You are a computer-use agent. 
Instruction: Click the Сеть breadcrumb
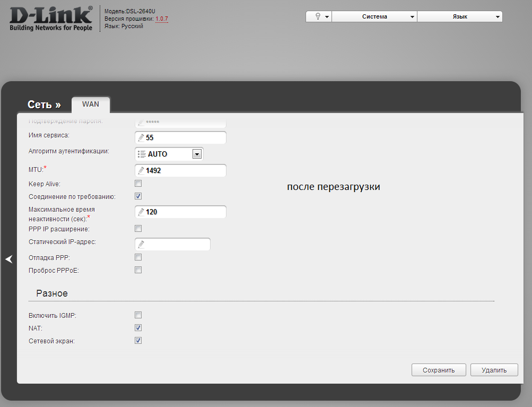point(44,105)
